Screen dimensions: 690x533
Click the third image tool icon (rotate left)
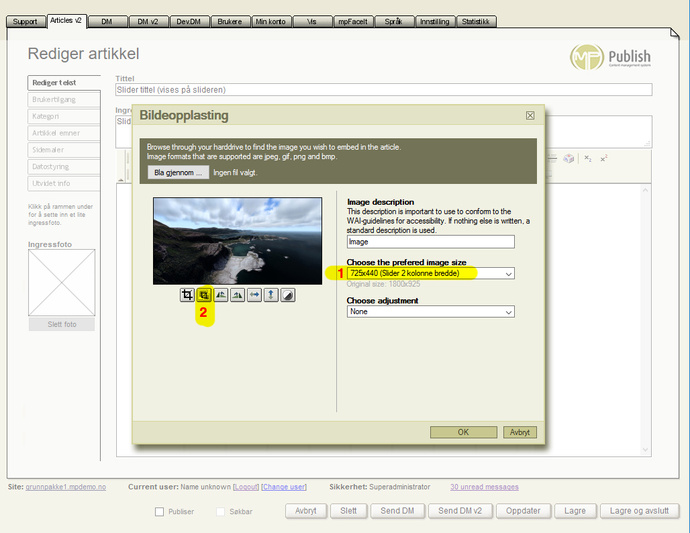(221, 295)
